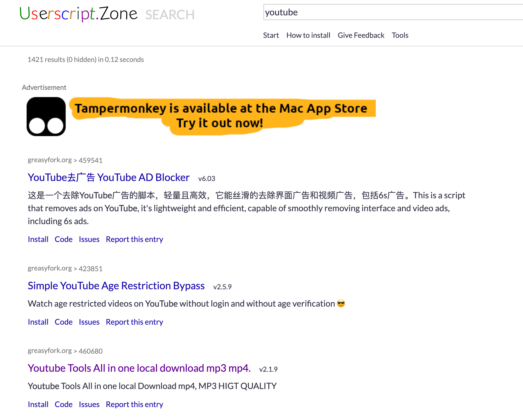The height and width of the screenshot is (420, 523).
Task: Click the Tampermonkey Mac App Store banner
Action: tap(221, 116)
